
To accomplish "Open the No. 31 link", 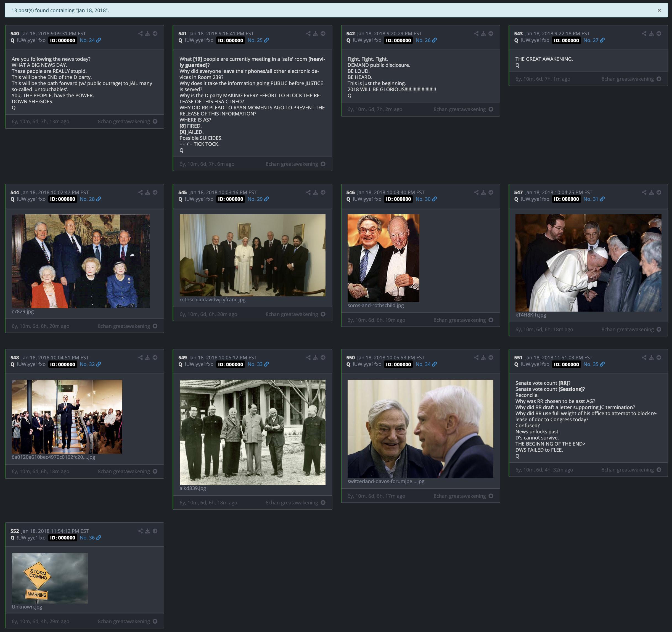I will point(594,199).
